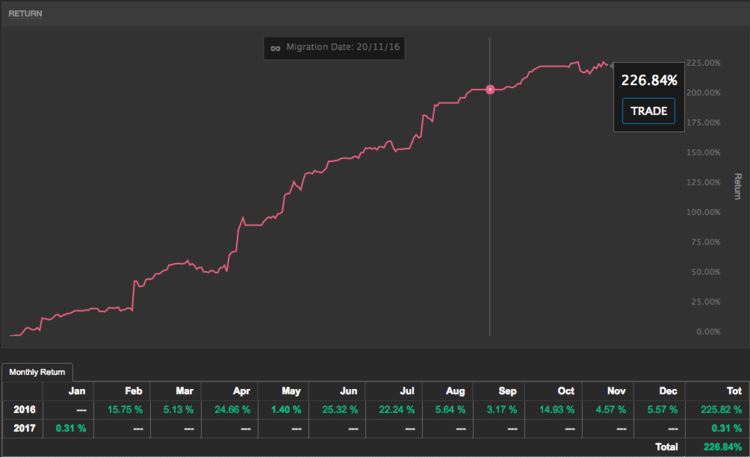Click the 2016 Aug value 5.64 %
The width and height of the screenshot is (750, 457).
[450, 410]
